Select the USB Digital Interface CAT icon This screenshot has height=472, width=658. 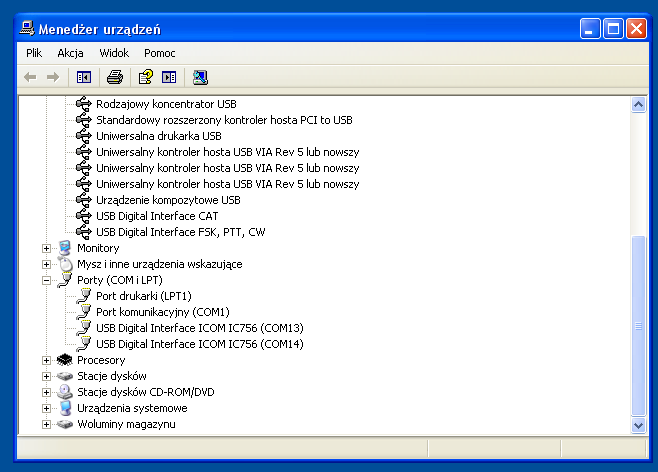point(84,216)
